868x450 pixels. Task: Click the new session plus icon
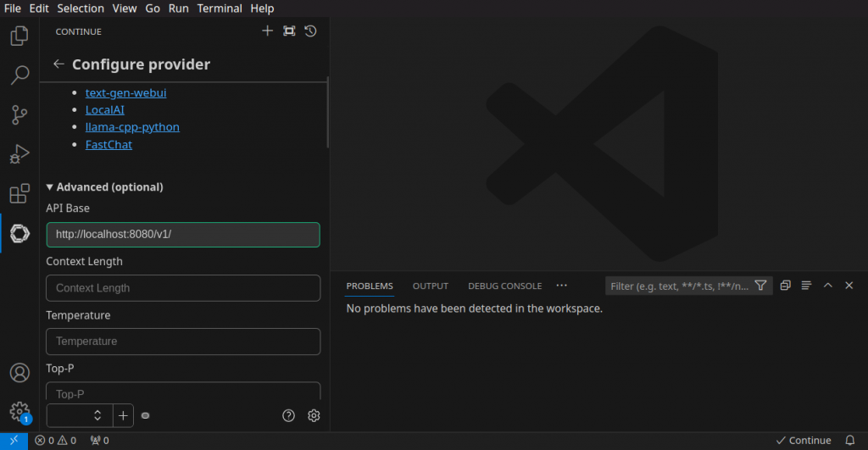coord(267,31)
